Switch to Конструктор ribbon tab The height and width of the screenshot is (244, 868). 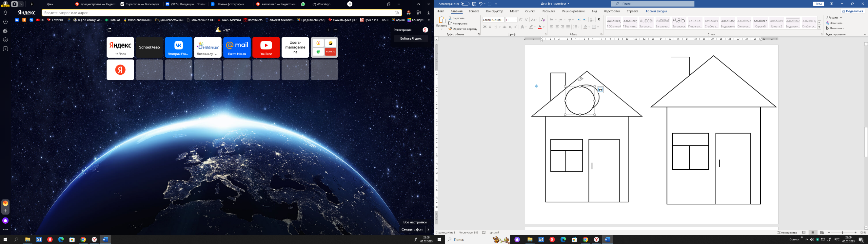point(495,11)
